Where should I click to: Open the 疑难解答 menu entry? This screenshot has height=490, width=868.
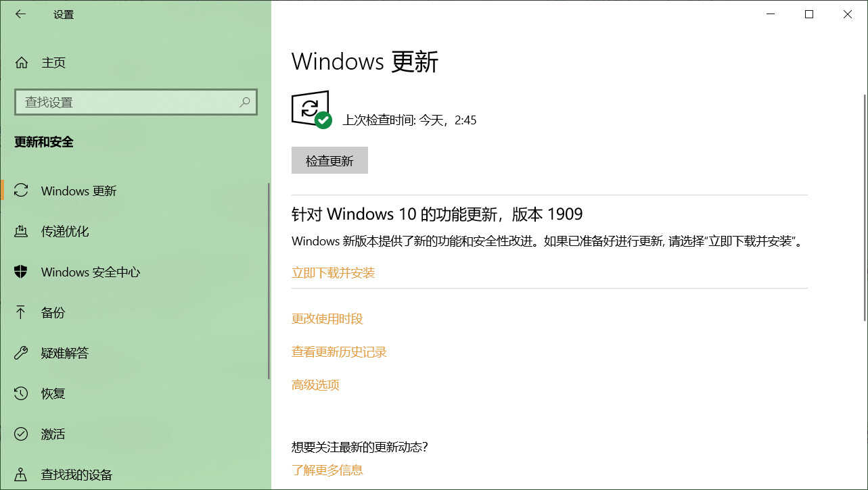(x=134, y=353)
